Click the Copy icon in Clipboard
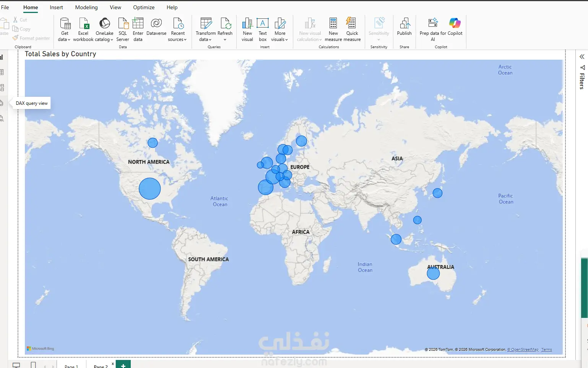 (15, 29)
